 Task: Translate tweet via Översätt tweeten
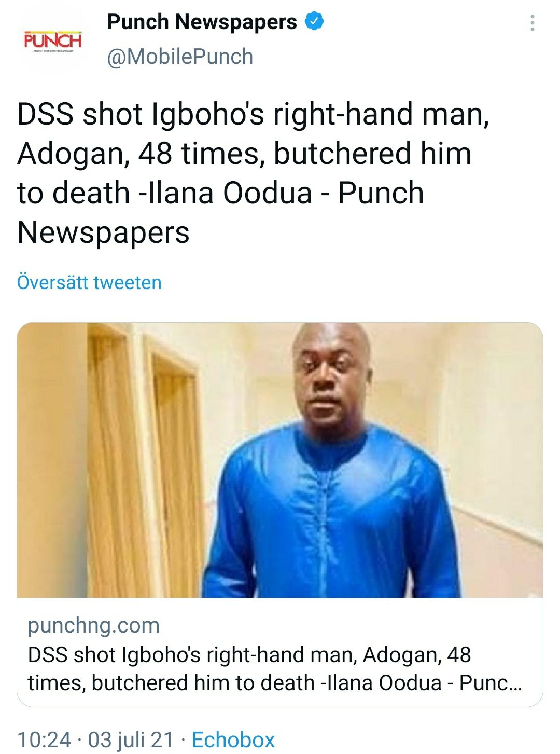point(89,283)
